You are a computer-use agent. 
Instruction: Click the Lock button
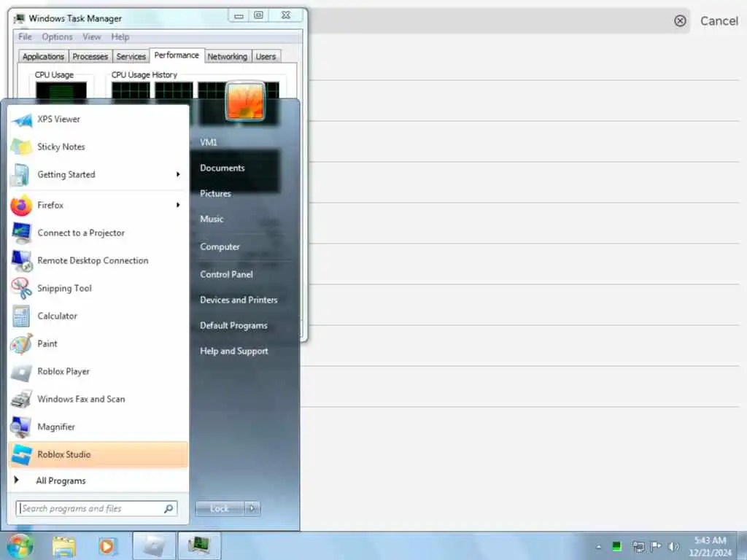coord(219,508)
